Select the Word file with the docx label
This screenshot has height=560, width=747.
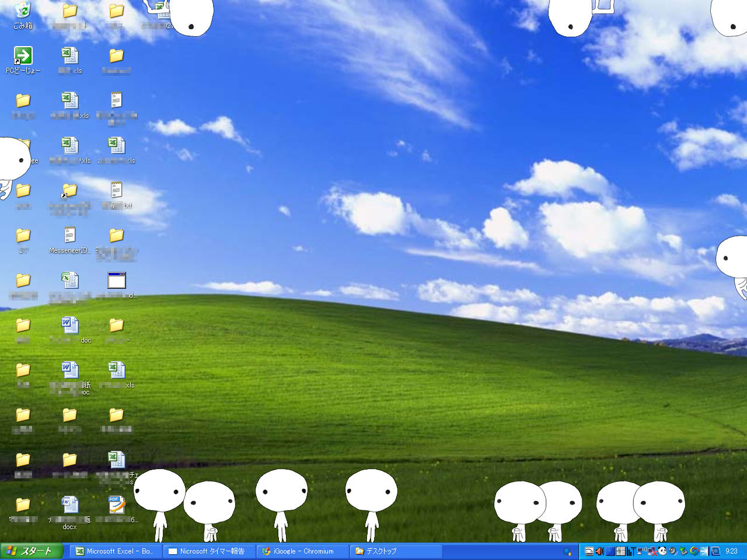(x=69, y=512)
